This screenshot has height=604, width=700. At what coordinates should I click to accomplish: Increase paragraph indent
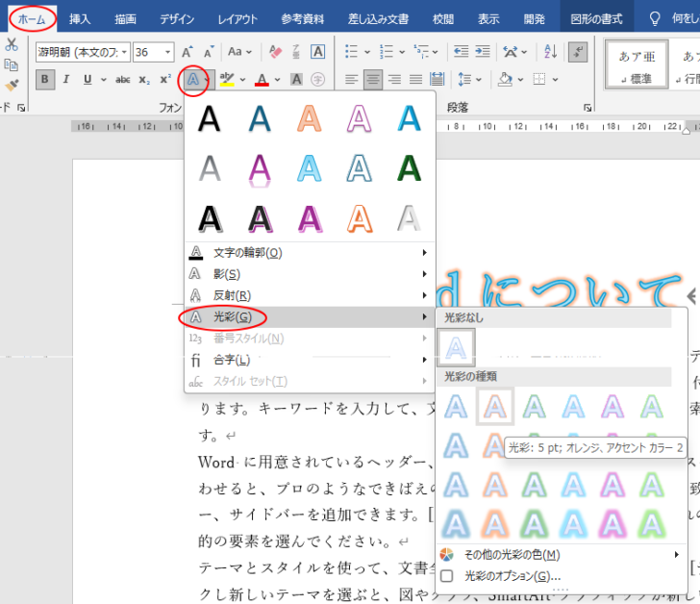[483, 52]
